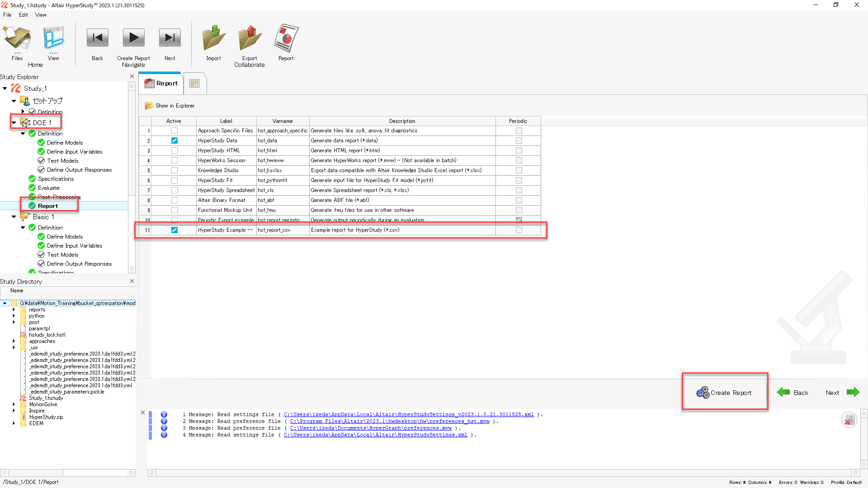Click the clear messages icon in log panel
The height and width of the screenshot is (488, 868).
849,420
